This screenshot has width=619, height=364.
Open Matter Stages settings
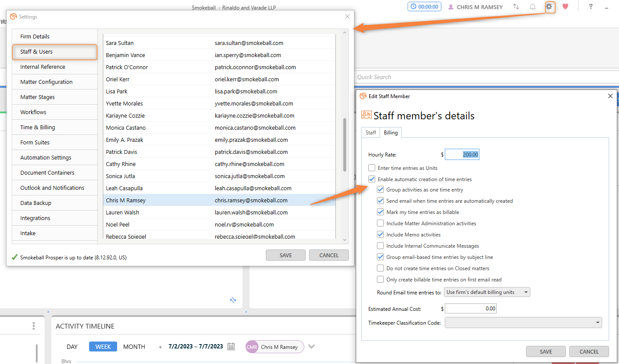click(54, 97)
